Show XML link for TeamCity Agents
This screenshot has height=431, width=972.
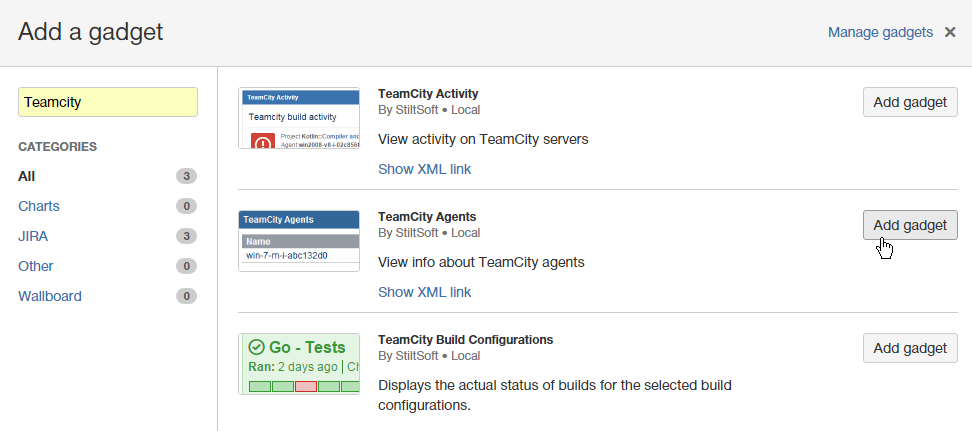click(x=424, y=292)
